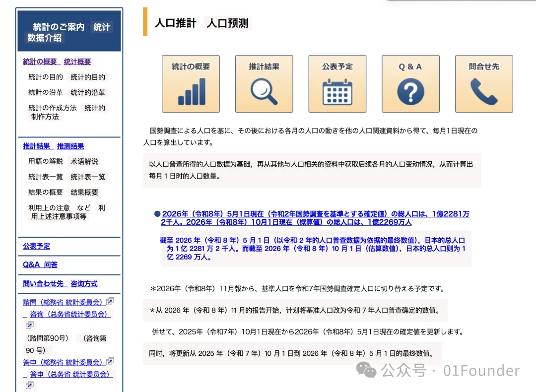Screen dimensions: 536x392
Task: Open sidebar link 推計結果 推测结果
Action: [x=53, y=146]
